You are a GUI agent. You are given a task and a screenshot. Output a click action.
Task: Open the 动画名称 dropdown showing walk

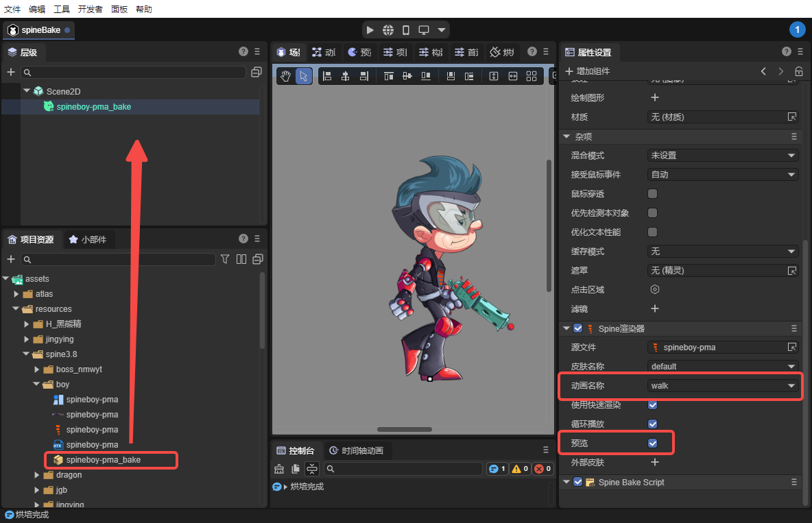click(x=723, y=386)
